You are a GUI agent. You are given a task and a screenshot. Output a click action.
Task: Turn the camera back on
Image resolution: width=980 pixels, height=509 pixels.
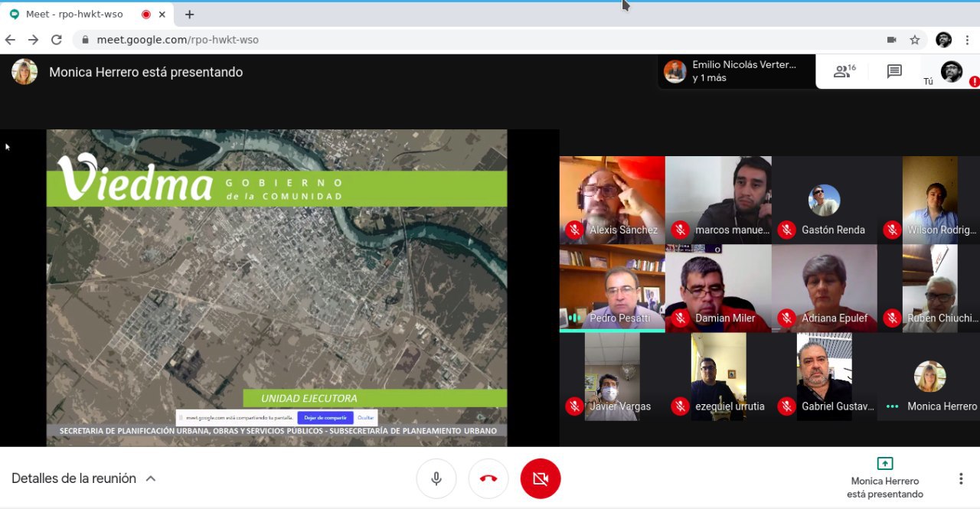click(x=540, y=478)
